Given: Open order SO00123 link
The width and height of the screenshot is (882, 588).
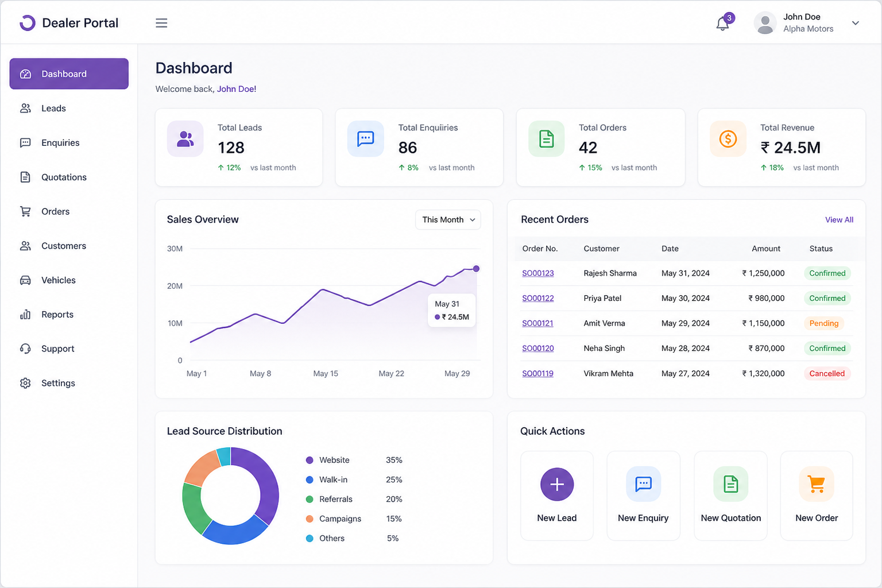Looking at the screenshot, I should click(538, 273).
